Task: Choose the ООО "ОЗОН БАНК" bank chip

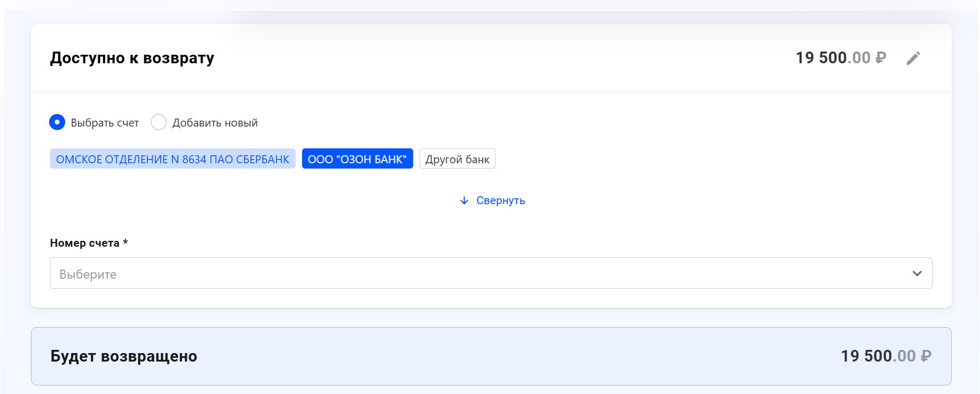Action: pos(357,159)
